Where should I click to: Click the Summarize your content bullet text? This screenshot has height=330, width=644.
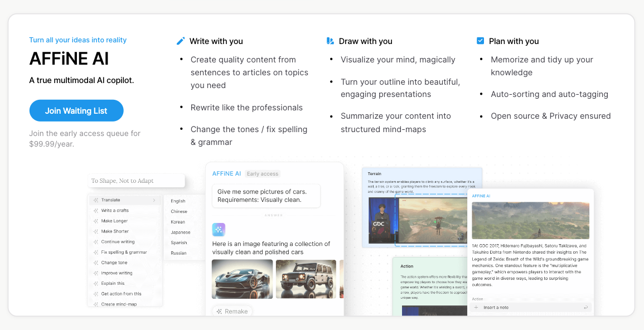click(396, 122)
